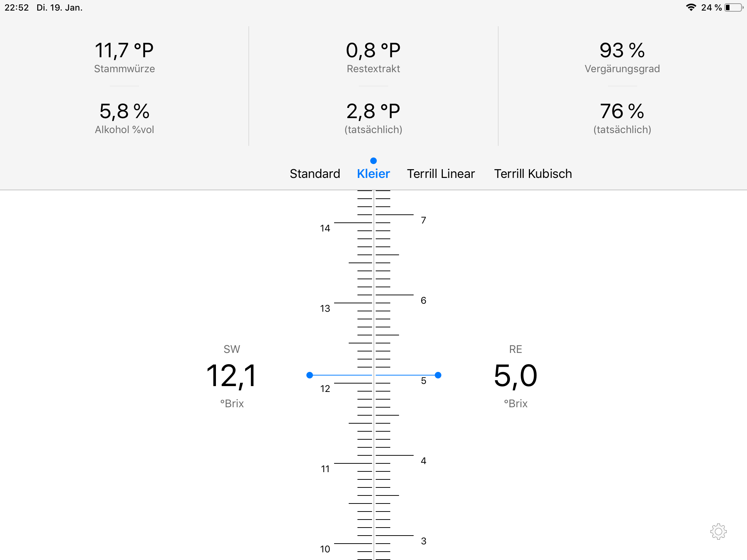Tap the battery indicator icon
This screenshot has height=560, width=747.
coord(733,8)
